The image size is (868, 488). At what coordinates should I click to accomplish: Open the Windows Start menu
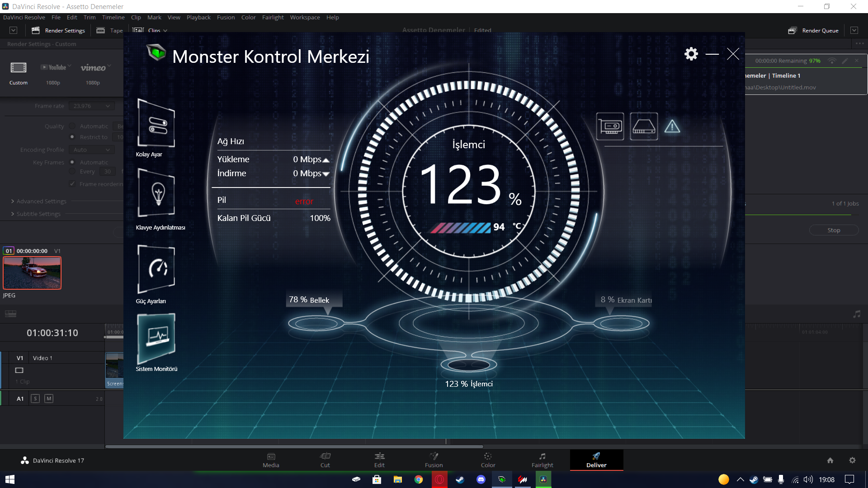[x=10, y=479]
